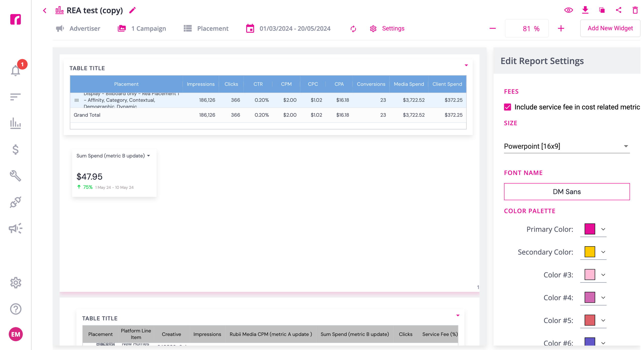
Task: Open the Placement filter
Action: click(206, 28)
